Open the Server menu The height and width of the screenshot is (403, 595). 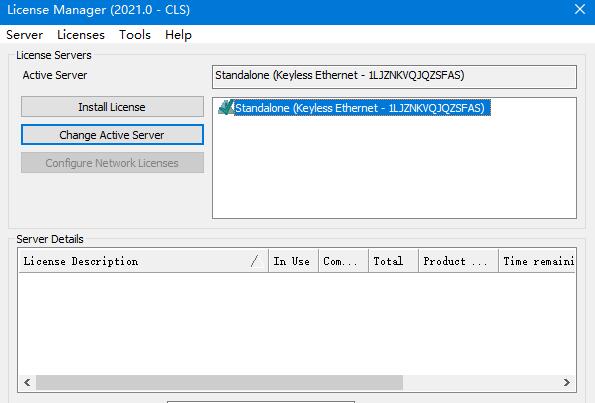point(24,35)
